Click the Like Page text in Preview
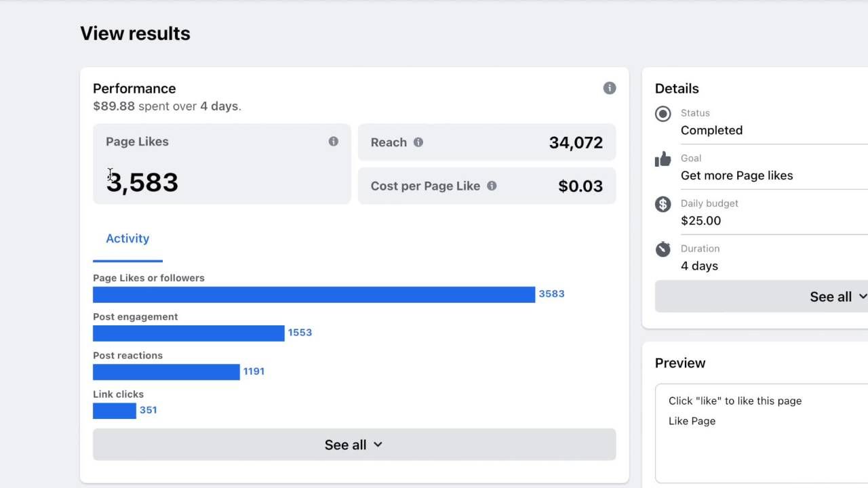 click(692, 421)
